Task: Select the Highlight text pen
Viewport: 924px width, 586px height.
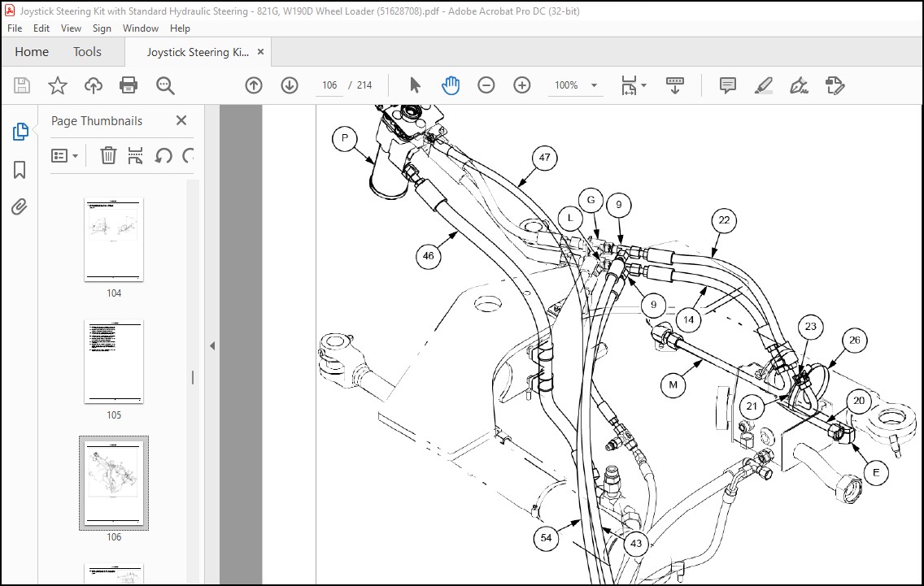Action: 764,85
